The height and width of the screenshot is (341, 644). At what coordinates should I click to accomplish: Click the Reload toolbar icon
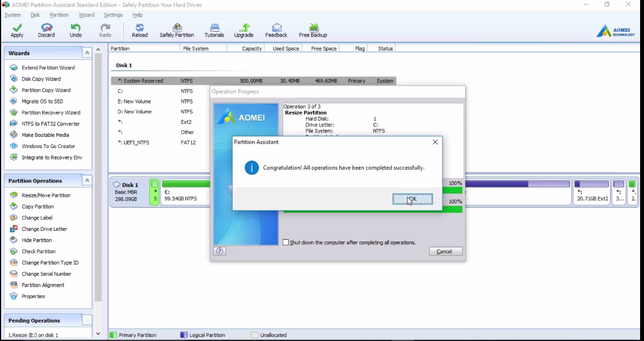pos(140,27)
